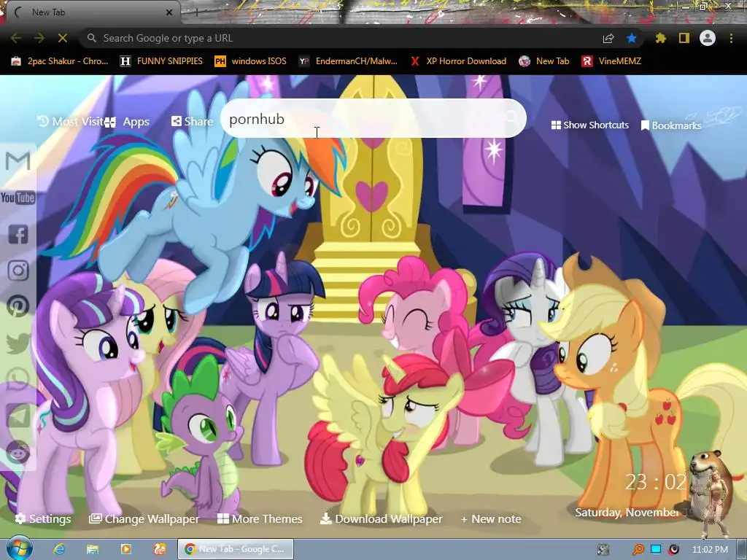Open the XP Horror Download bookmark

[x=458, y=61]
